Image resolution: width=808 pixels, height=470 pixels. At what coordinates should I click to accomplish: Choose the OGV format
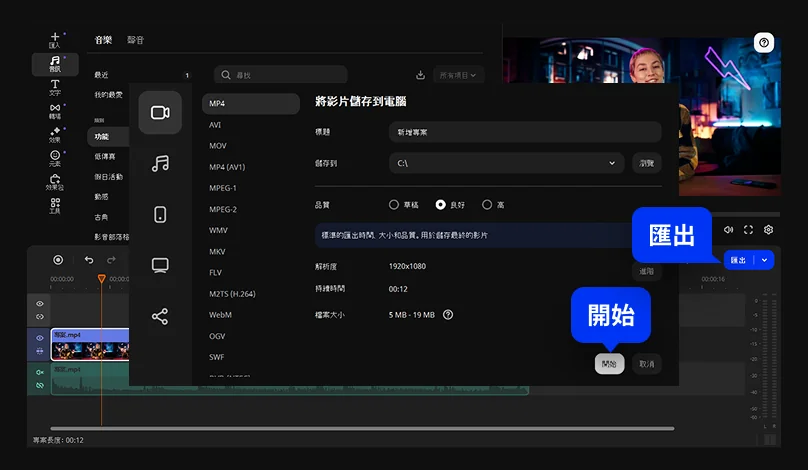click(217, 336)
